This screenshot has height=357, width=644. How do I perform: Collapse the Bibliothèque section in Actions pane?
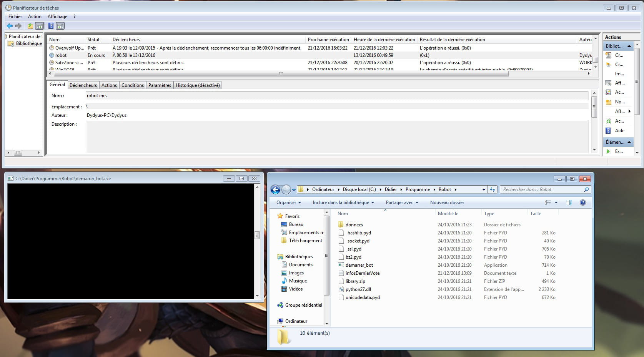(629, 46)
